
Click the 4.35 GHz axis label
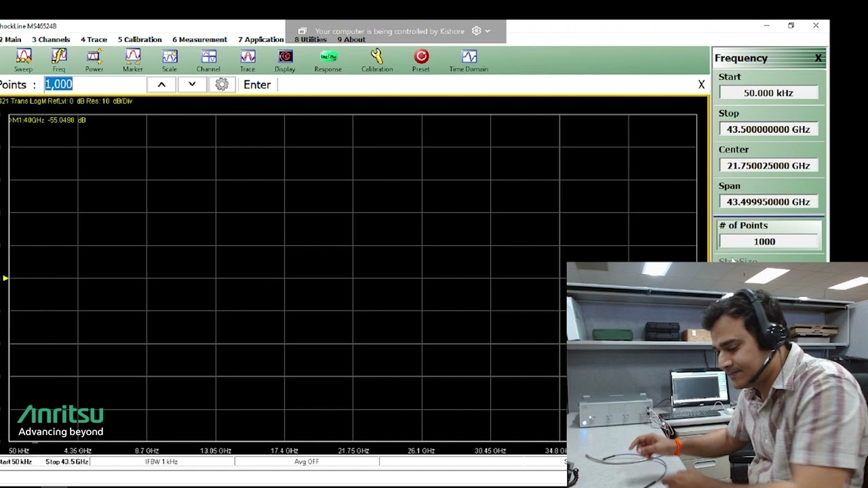78,451
